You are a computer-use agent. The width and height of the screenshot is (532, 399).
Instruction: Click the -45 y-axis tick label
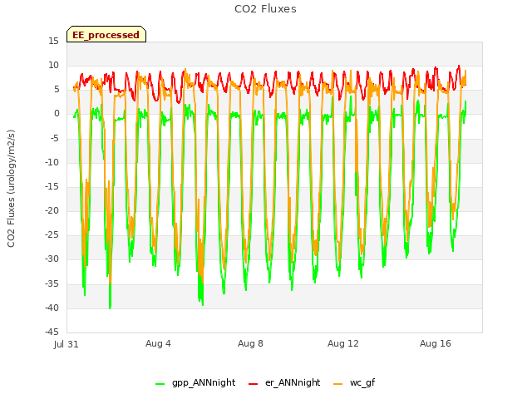pyautogui.click(x=52, y=332)
